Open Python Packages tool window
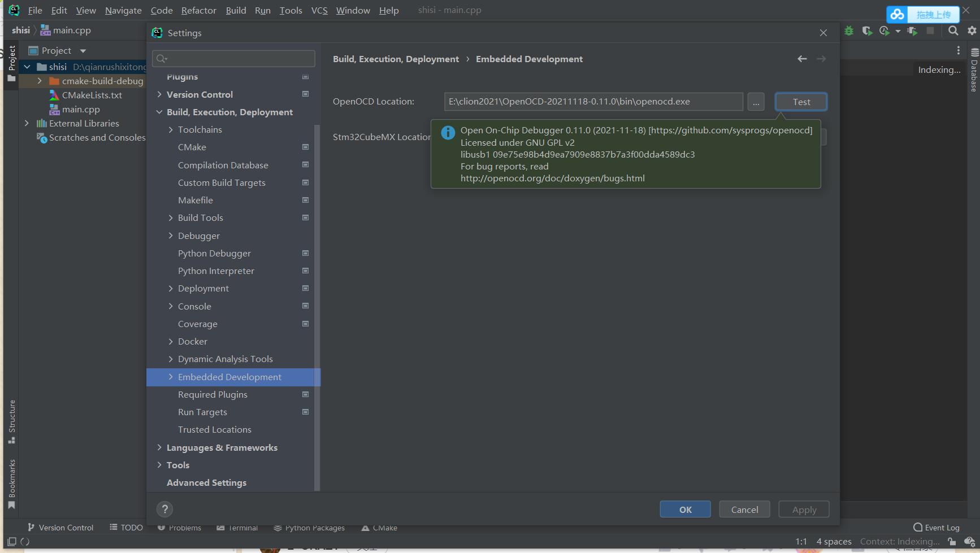Image resolution: width=980 pixels, height=553 pixels. 309,528
